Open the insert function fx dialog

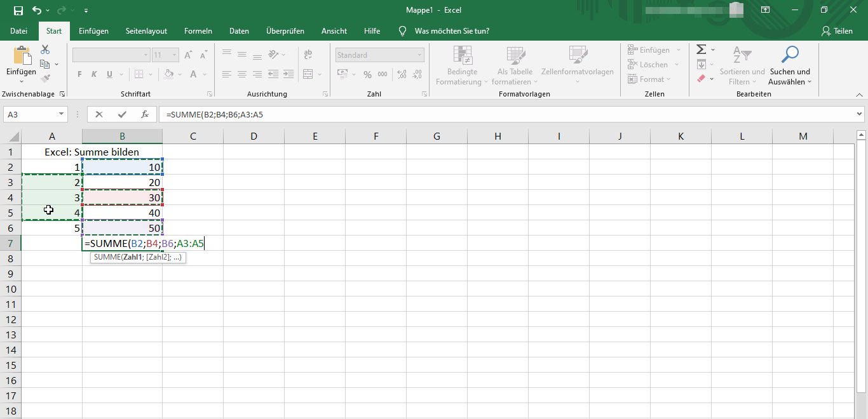click(x=145, y=114)
